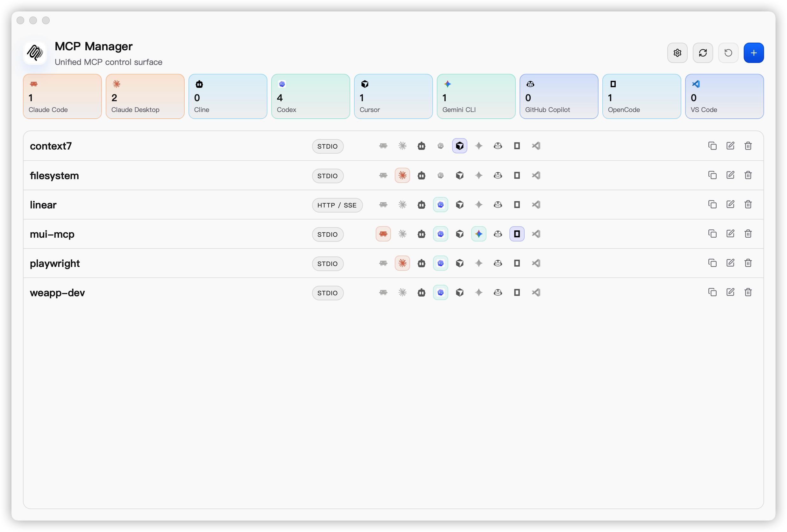The width and height of the screenshot is (787, 532).
Task: Delete the playwright server
Action: click(x=748, y=263)
